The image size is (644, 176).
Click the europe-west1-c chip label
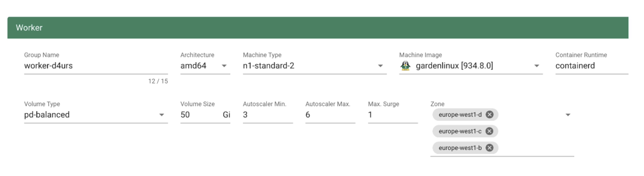pos(460,131)
